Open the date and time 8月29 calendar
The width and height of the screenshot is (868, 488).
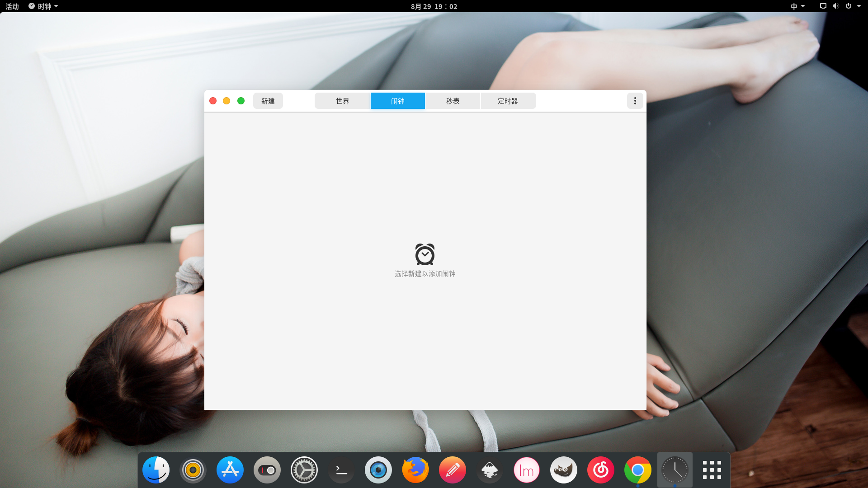point(434,6)
